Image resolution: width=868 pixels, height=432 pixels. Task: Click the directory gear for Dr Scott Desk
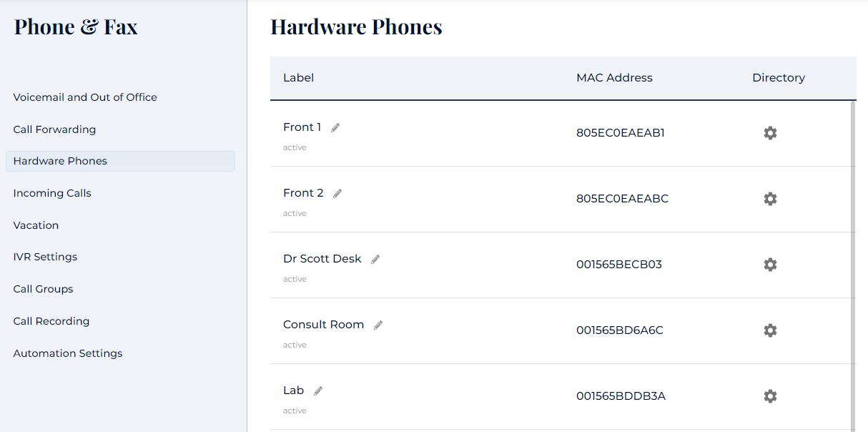pyautogui.click(x=770, y=265)
